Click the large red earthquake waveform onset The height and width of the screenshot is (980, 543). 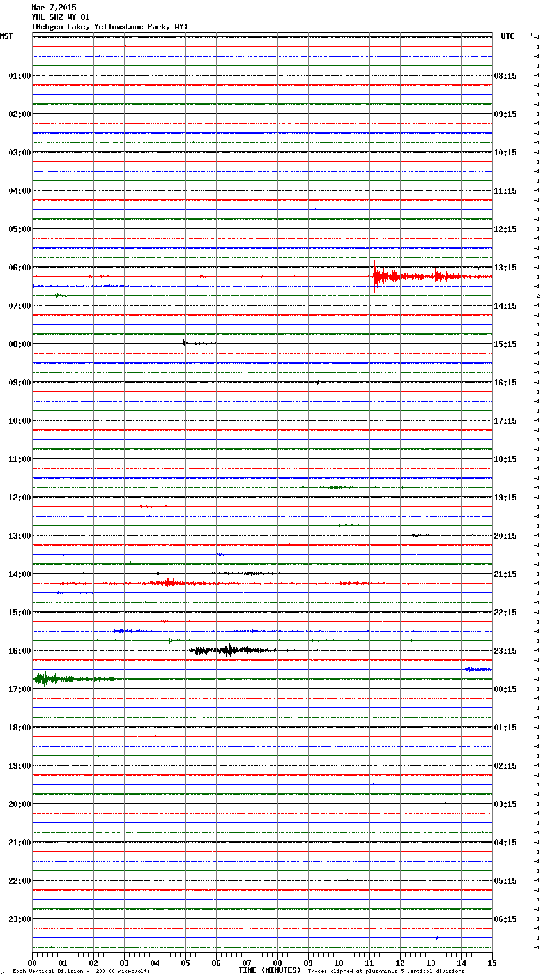click(x=375, y=277)
